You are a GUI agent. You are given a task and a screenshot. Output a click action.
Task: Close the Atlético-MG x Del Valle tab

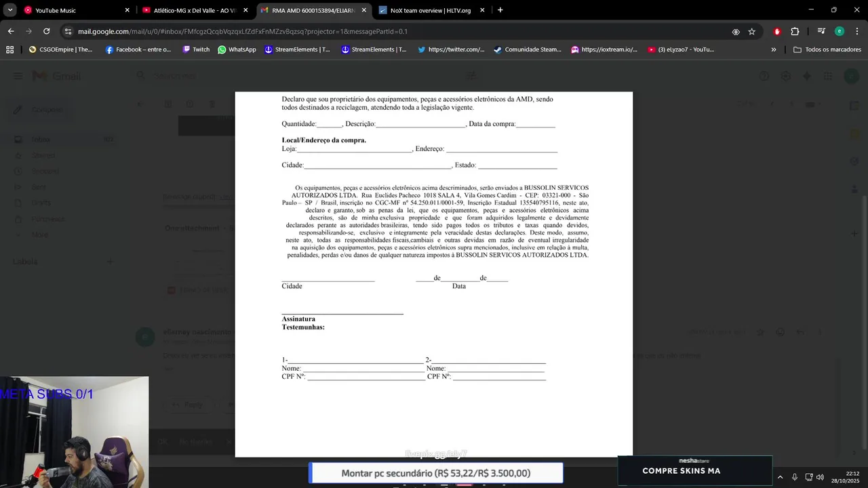245,10
